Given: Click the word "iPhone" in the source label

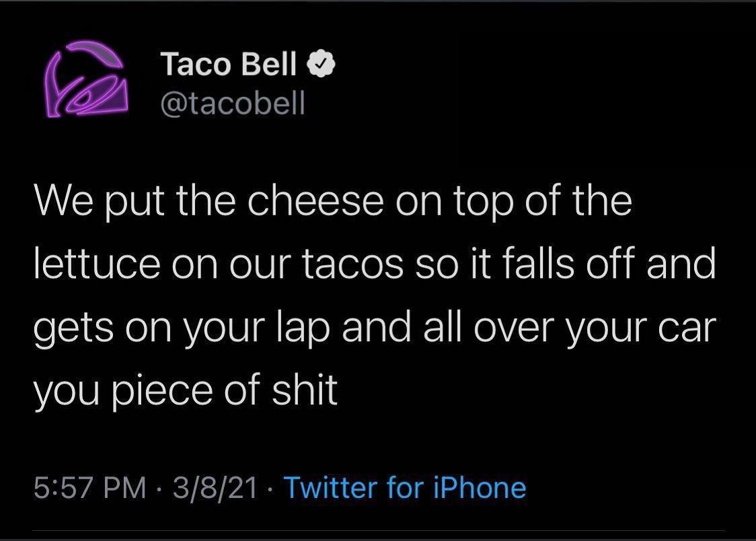Looking at the screenshot, I should click(478, 487).
